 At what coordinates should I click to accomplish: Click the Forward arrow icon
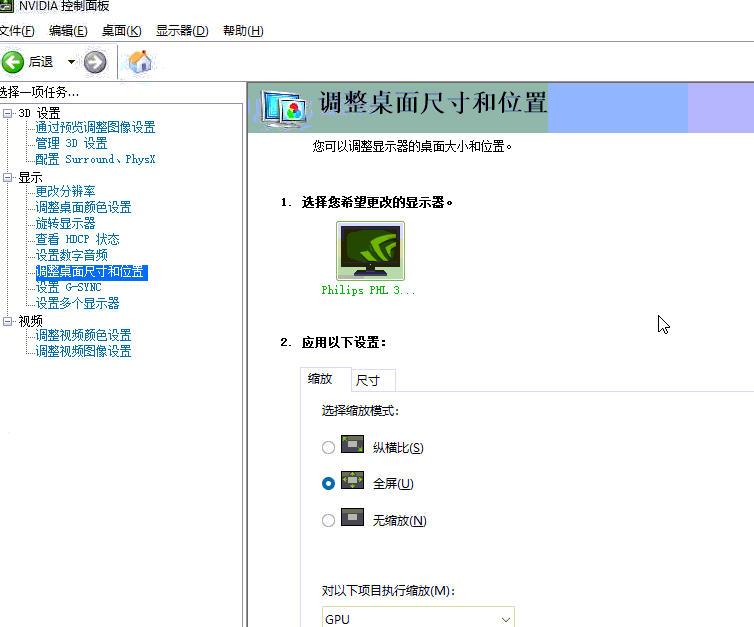(x=95, y=62)
